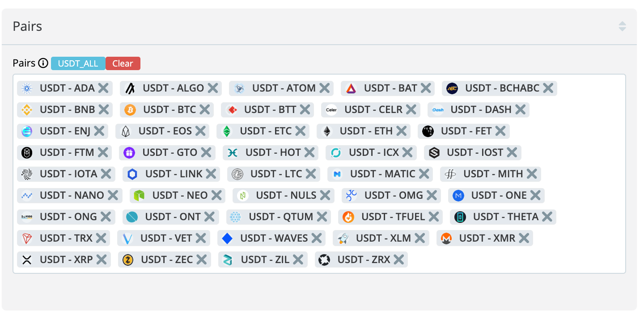Viewport: 644px width, 318px height.
Task: Remove the USDT - ETH pair
Action: [x=402, y=131]
